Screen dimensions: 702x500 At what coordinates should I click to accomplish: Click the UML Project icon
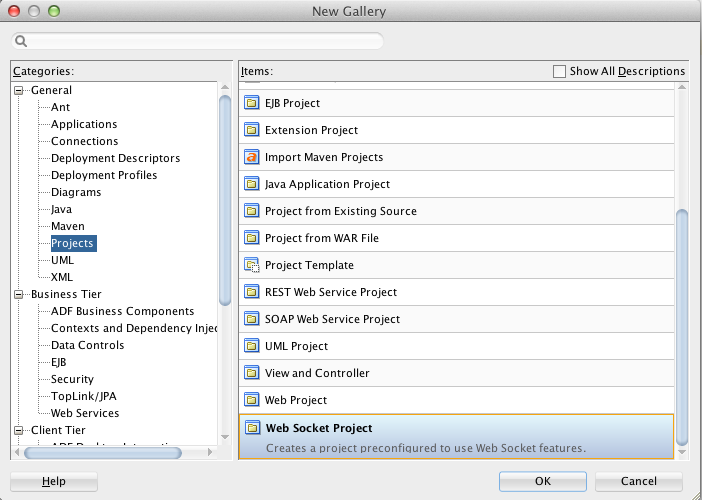(x=252, y=346)
